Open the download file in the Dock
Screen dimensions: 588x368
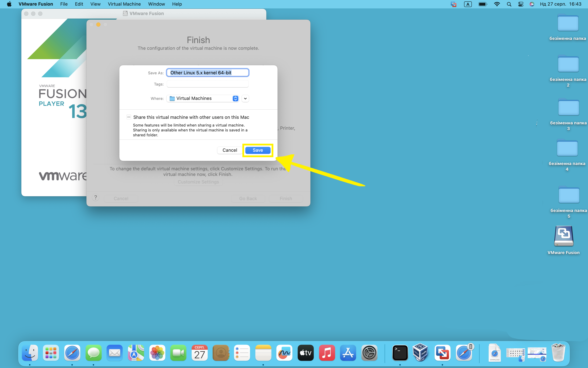pyautogui.click(x=494, y=353)
